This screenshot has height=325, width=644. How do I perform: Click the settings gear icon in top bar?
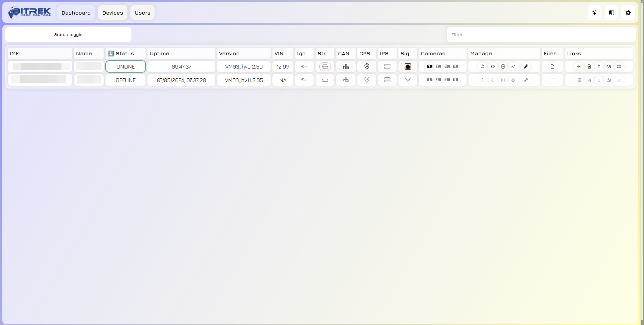coord(628,13)
